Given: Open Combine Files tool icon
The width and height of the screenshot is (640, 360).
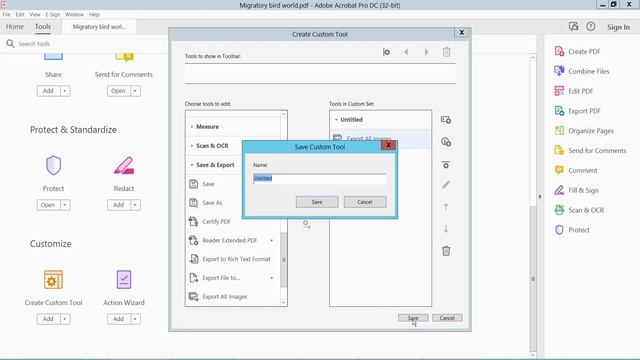Looking at the screenshot, I should [x=559, y=71].
